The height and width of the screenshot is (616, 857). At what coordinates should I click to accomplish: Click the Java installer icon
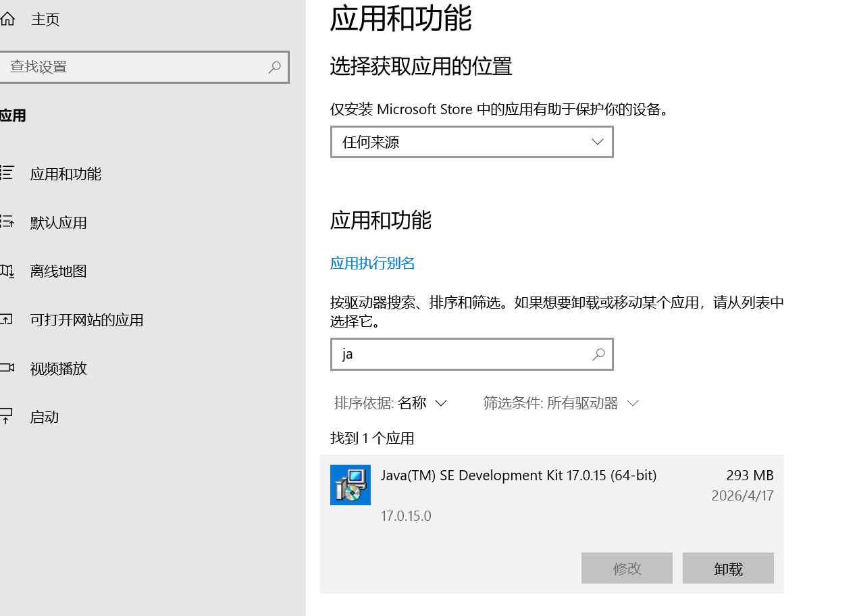[350, 484]
